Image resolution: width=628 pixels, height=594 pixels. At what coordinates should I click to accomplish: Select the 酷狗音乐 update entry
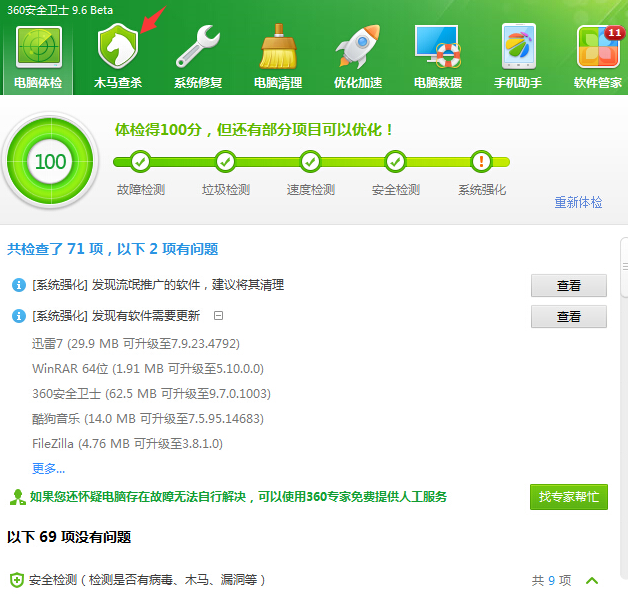(x=148, y=419)
